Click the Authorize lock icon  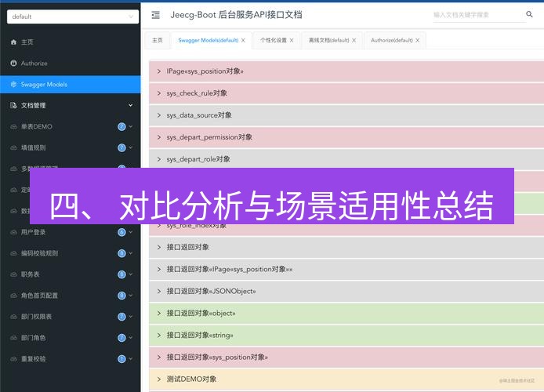click(13, 64)
